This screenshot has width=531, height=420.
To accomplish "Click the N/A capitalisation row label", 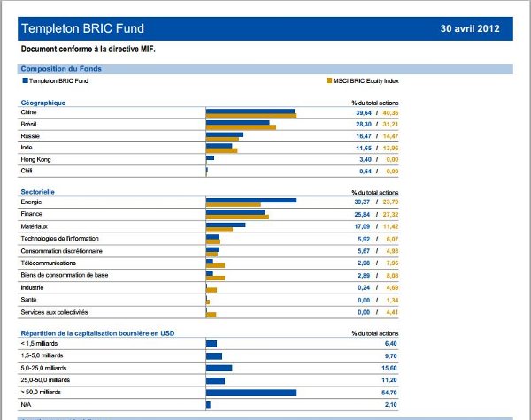I will coord(26,404).
